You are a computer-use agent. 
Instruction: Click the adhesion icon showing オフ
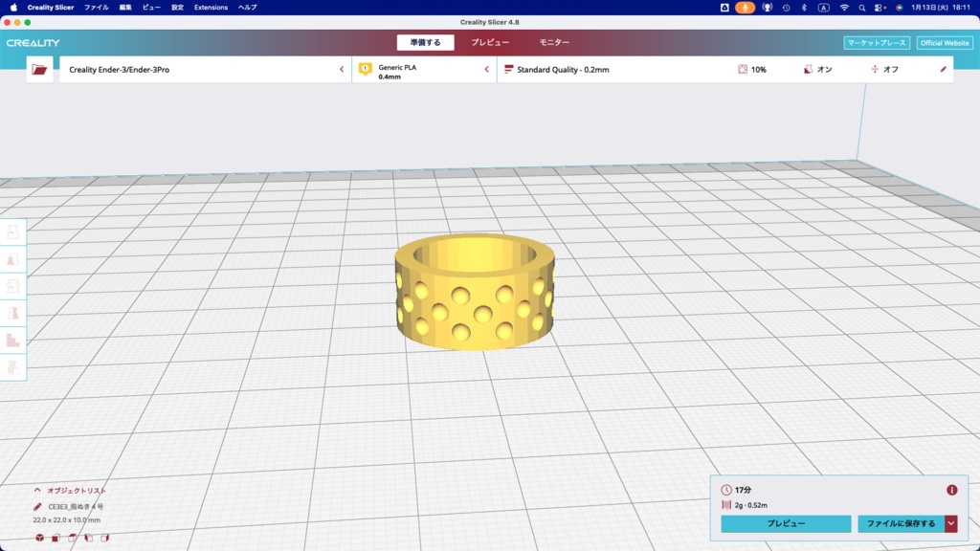coord(875,69)
